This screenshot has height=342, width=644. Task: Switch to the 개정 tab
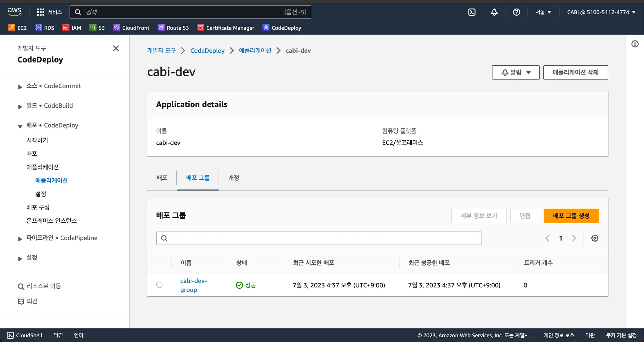pyautogui.click(x=233, y=178)
